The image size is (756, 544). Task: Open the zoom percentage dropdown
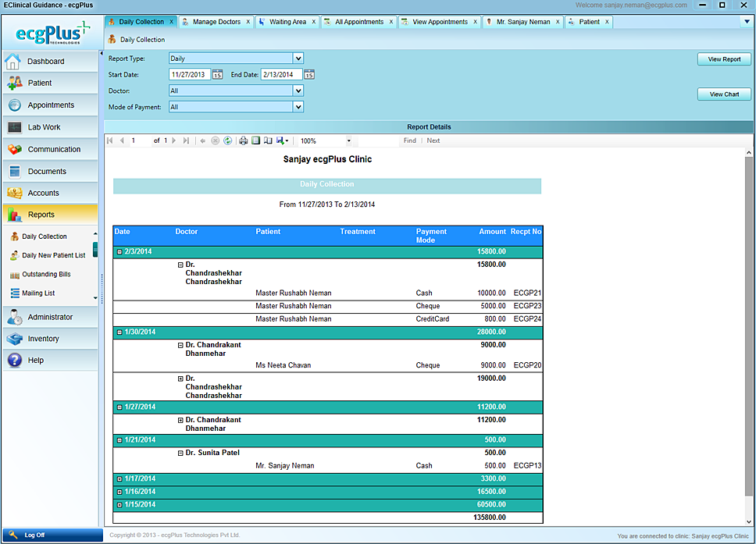(348, 141)
